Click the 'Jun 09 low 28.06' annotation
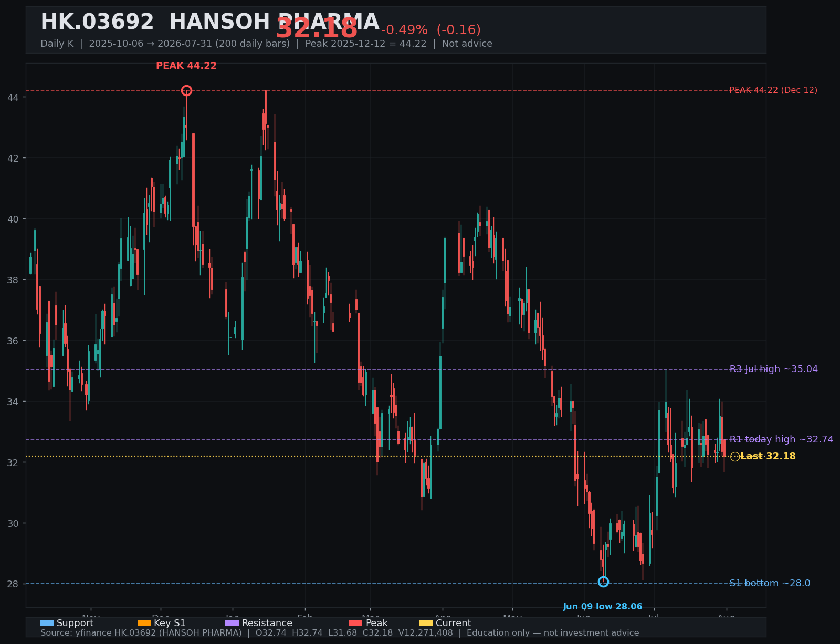This screenshot has width=840, height=644. [603, 607]
